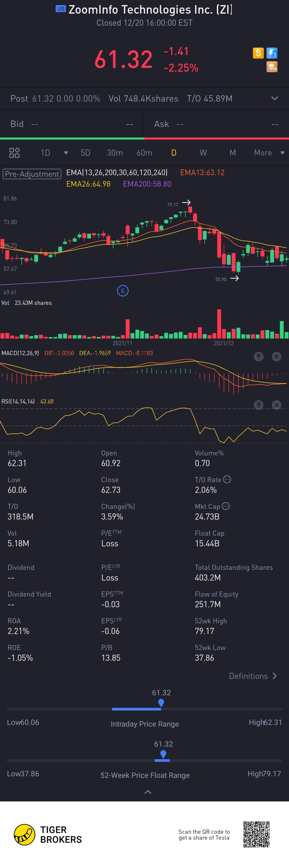Tap the EMA200:58.80 value

point(147,184)
